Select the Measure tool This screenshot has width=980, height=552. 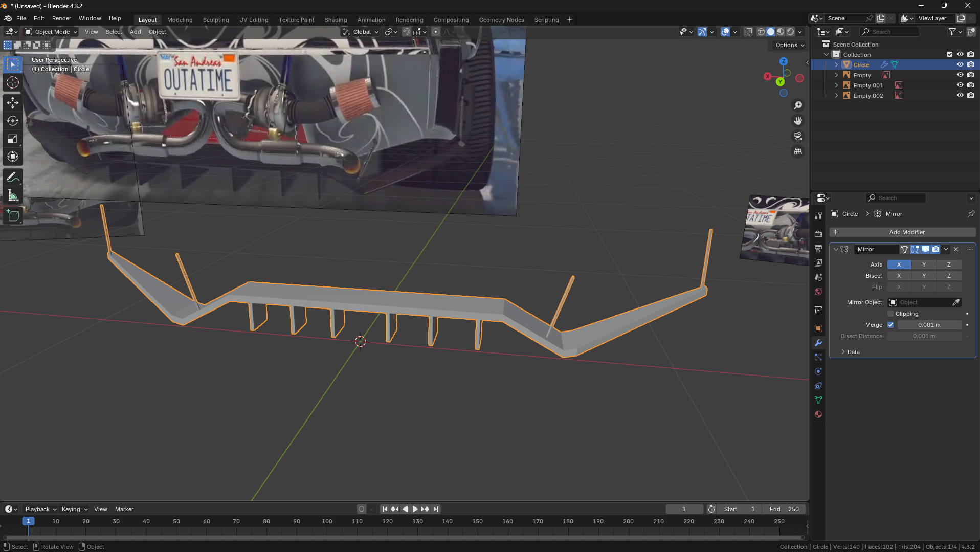click(13, 195)
